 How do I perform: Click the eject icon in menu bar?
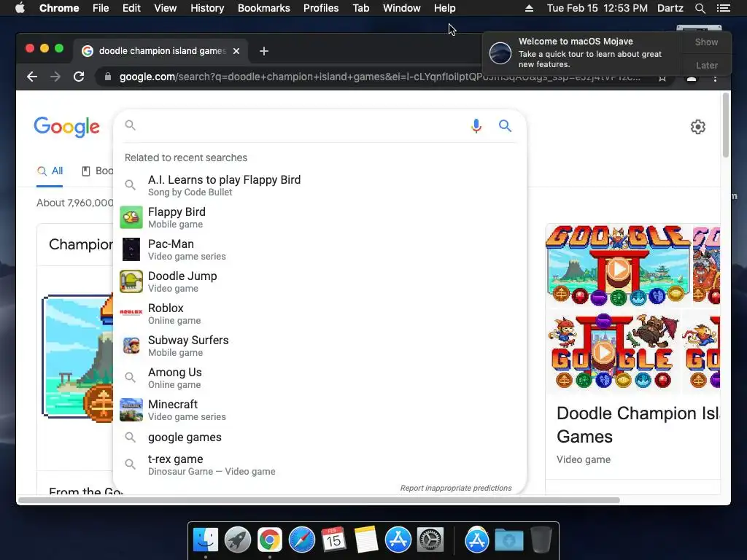click(x=530, y=8)
